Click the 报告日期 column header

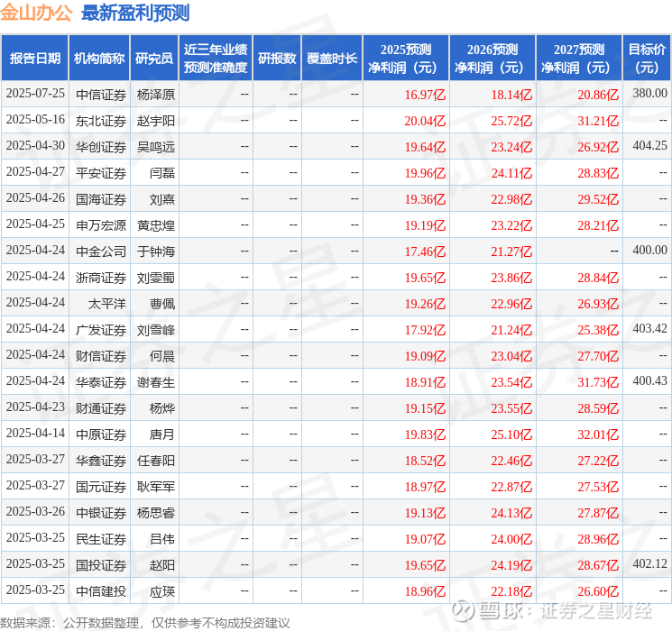(x=34, y=59)
